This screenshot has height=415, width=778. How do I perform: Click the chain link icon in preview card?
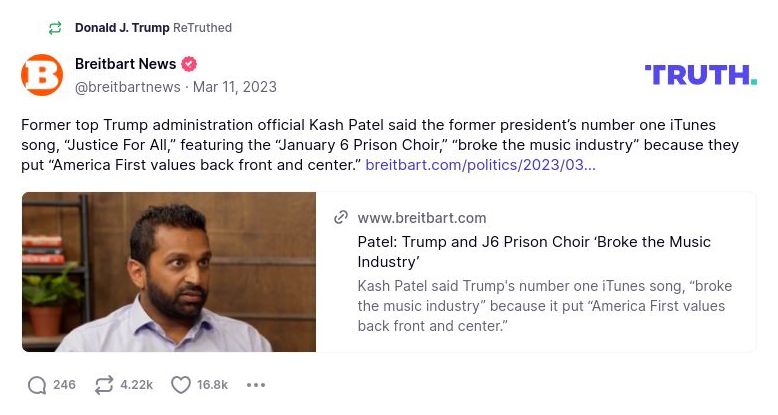click(x=341, y=218)
